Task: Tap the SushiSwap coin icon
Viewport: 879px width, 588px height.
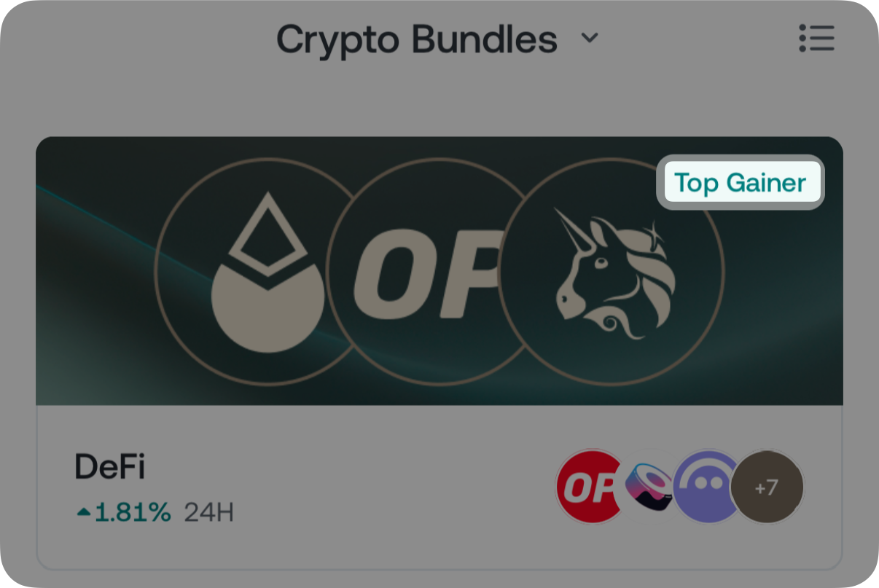Action: click(650, 487)
